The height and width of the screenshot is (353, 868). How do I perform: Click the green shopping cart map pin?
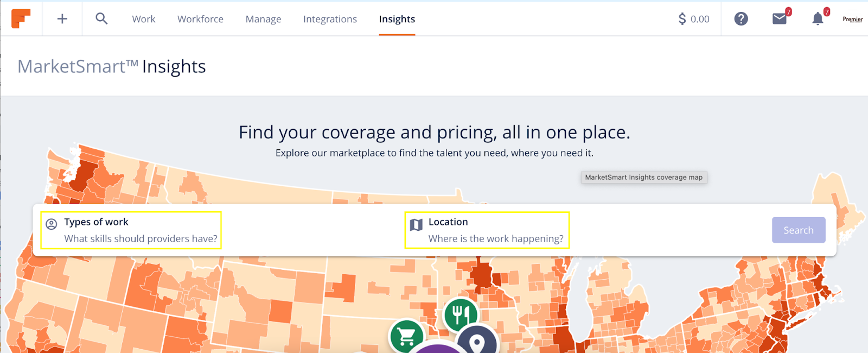coord(406,336)
